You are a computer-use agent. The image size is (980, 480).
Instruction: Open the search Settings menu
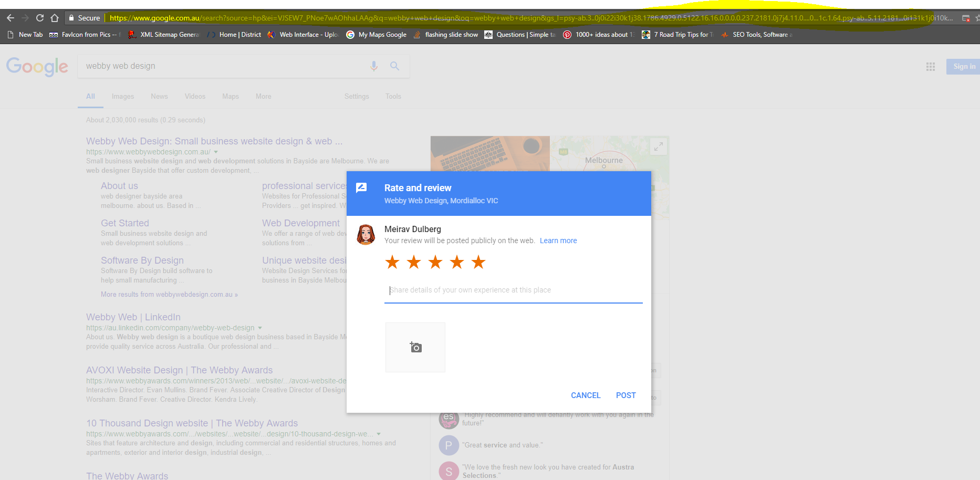tap(357, 97)
